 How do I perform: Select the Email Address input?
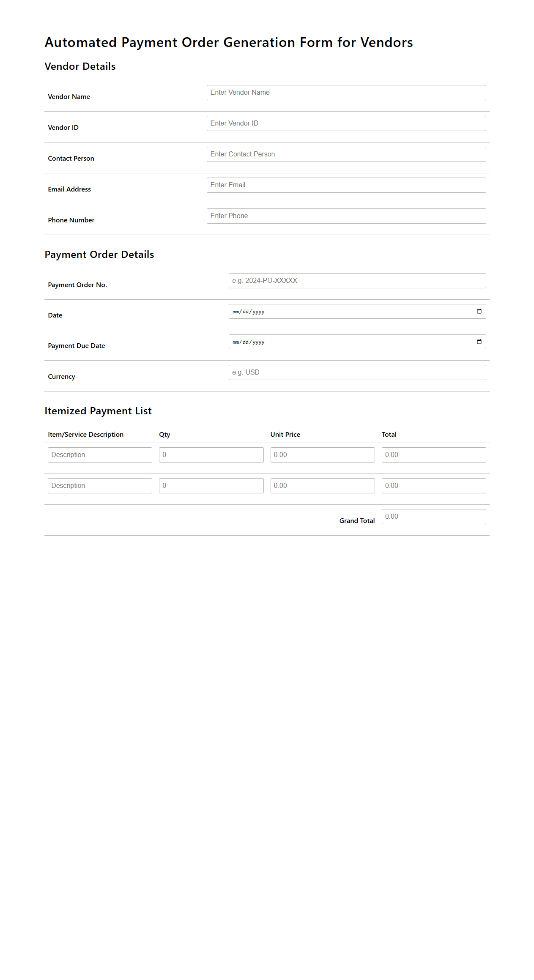pyautogui.click(x=346, y=185)
